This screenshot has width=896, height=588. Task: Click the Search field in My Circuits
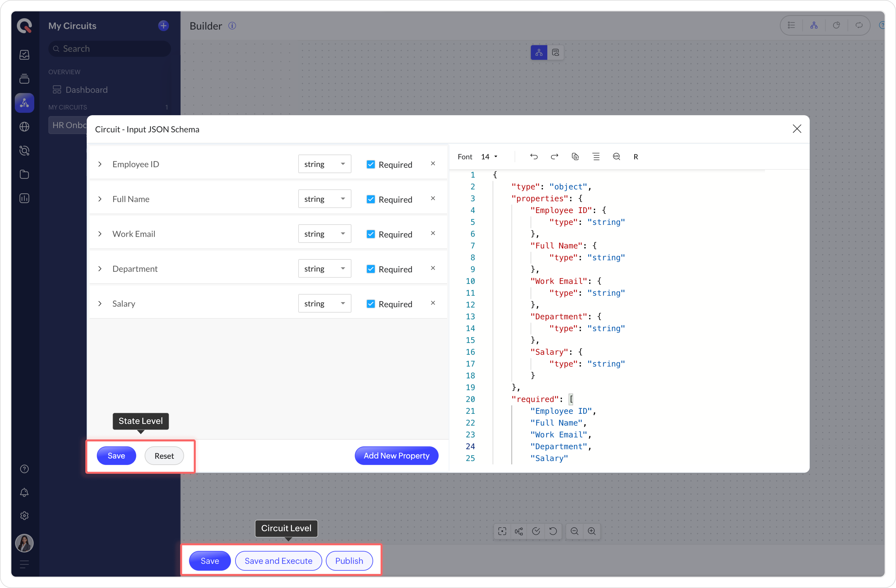coord(109,49)
